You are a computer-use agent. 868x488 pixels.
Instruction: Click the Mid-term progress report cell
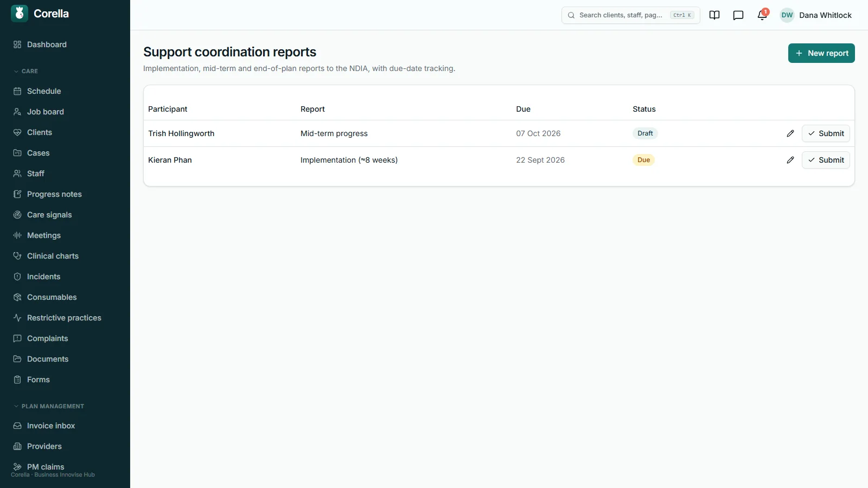pyautogui.click(x=334, y=133)
